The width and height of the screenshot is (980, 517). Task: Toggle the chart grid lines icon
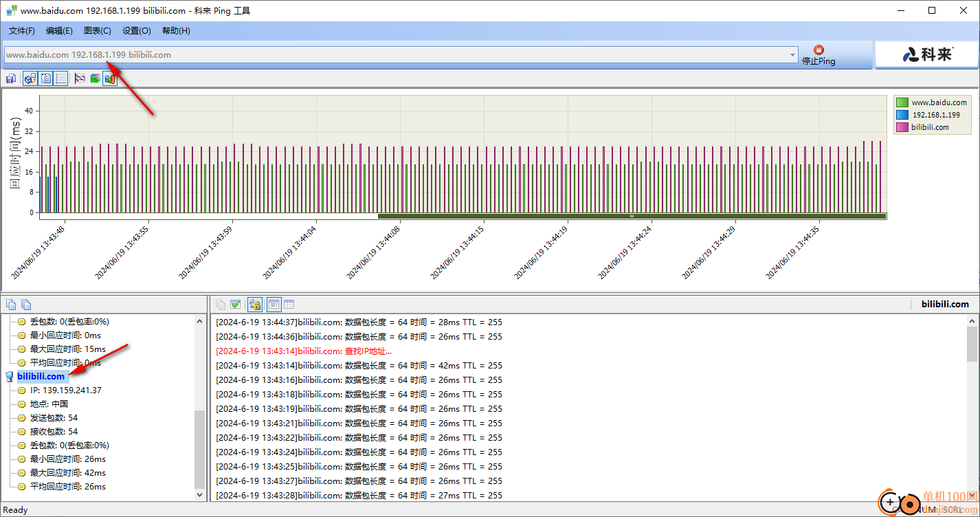(x=61, y=79)
